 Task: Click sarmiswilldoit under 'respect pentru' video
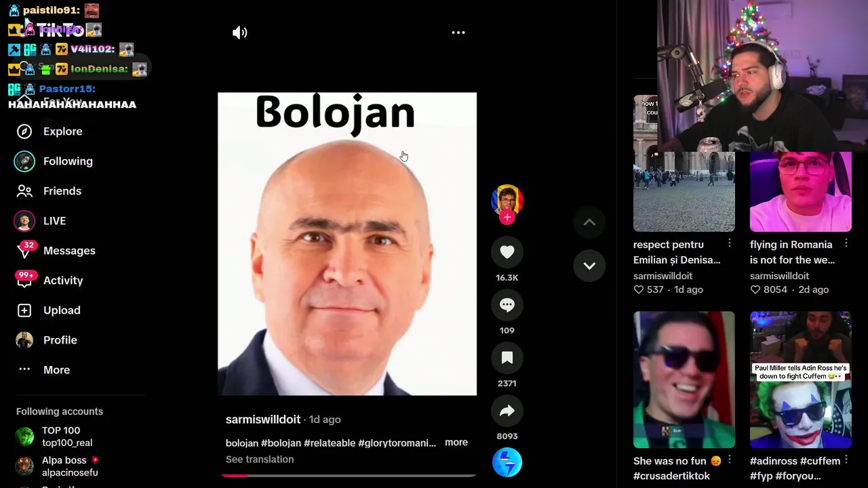663,276
